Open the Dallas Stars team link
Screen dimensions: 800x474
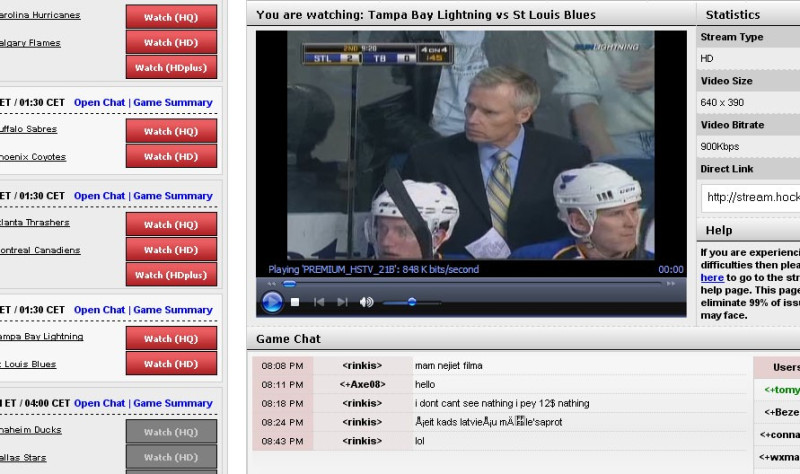coord(23,458)
